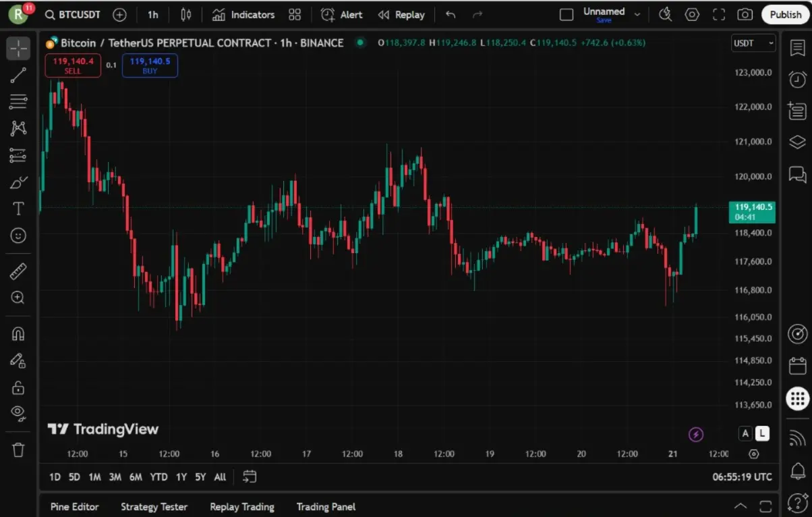Image resolution: width=812 pixels, height=517 pixels.
Task: Open the Pine Editor tab
Action: tap(74, 507)
